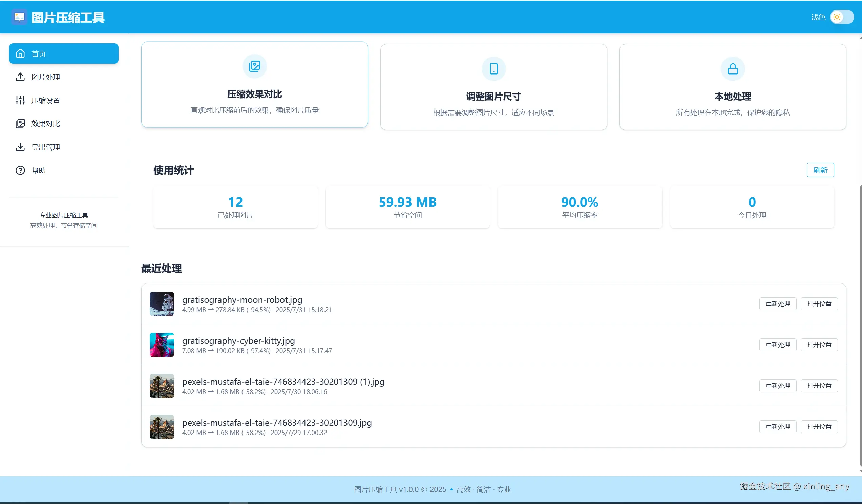Click the 最近处理 section heading
862x504 pixels.
162,268
